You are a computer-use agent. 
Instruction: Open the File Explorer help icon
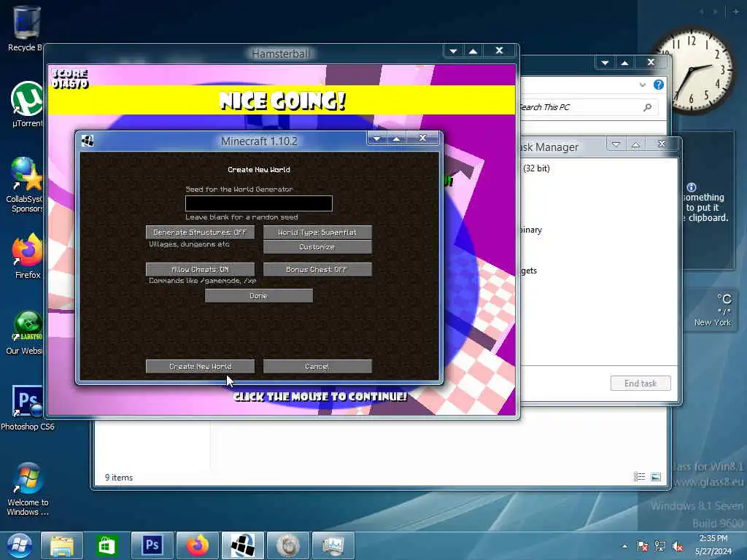coord(659,85)
